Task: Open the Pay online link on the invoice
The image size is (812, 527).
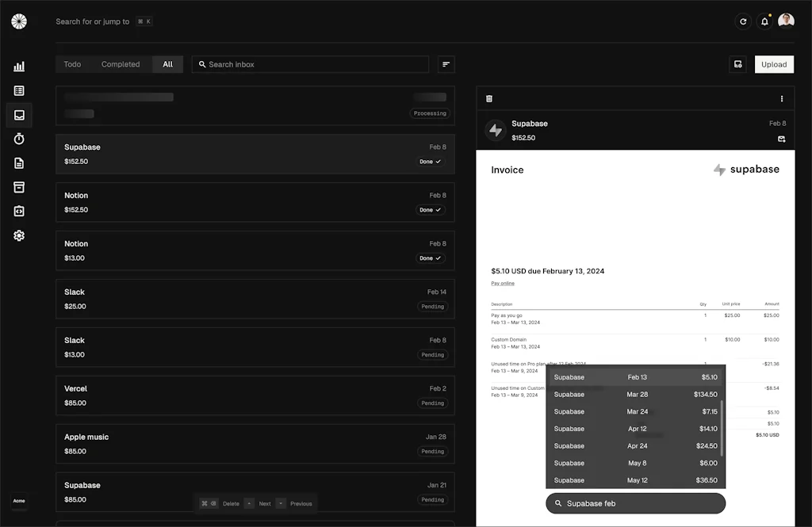Action: pos(502,283)
